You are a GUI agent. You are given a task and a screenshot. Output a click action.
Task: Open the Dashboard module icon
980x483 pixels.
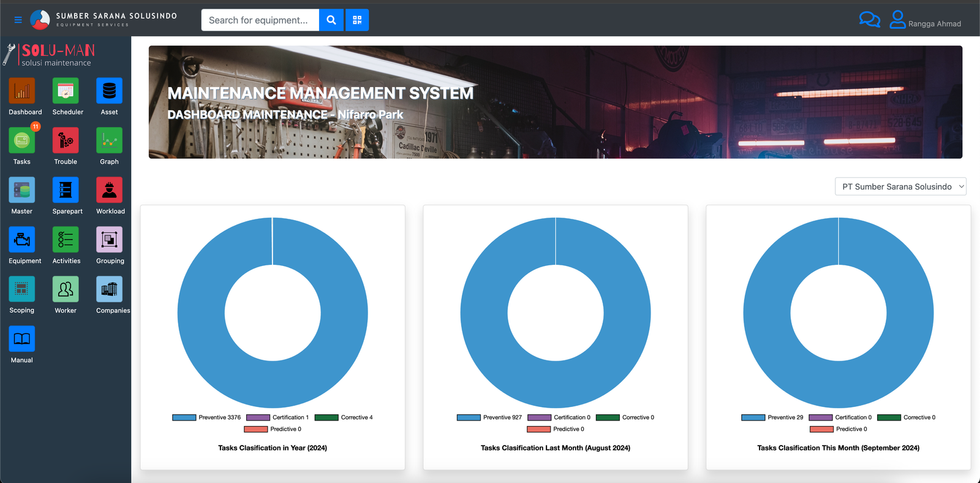pos(22,91)
